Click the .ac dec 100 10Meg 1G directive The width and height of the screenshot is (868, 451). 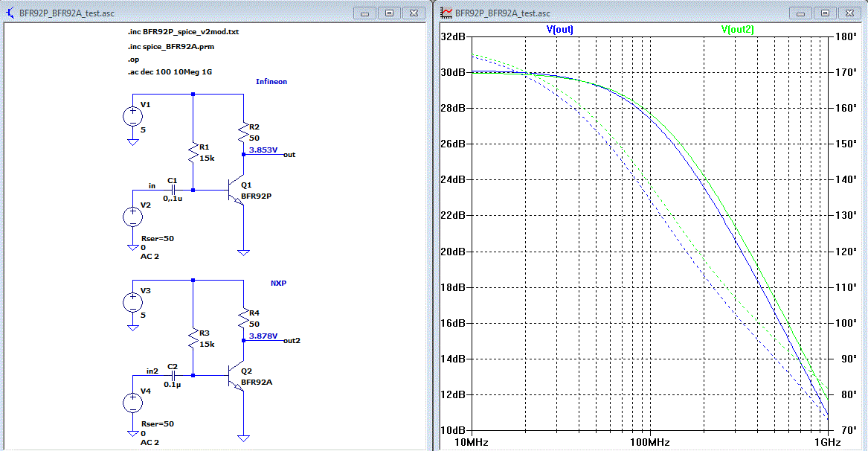pyautogui.click(x=170, y=72)
